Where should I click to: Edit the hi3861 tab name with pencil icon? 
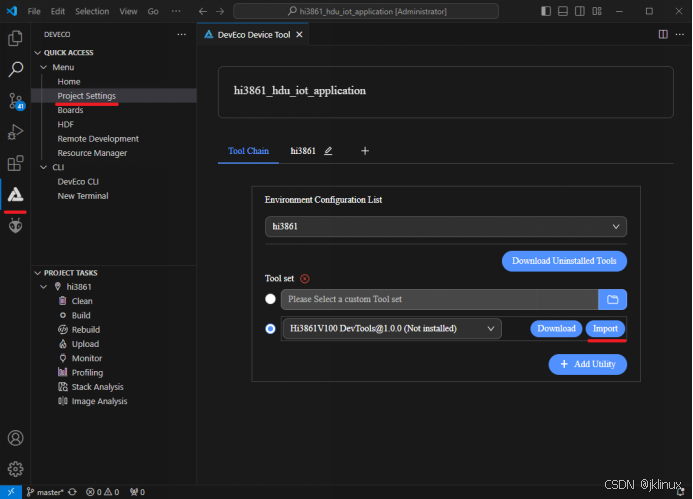pos(328,151)
